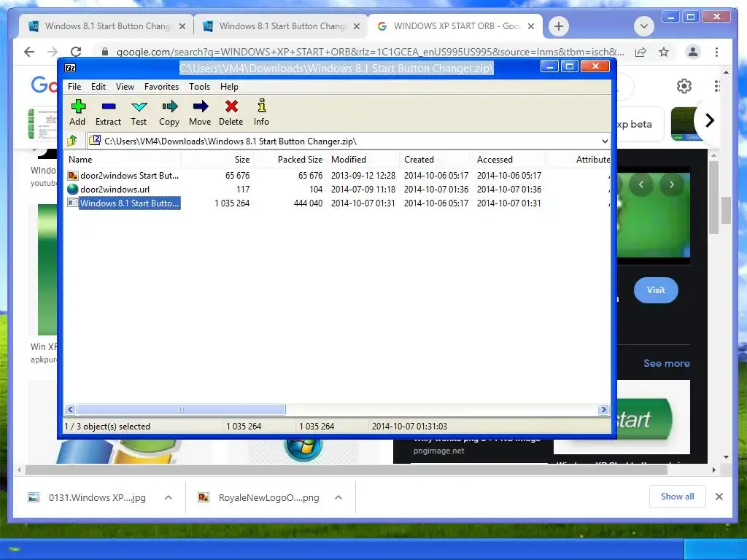Click the Chrome back arrow
747x560 pixels.
pyautogui.click(x=29, y=52)
